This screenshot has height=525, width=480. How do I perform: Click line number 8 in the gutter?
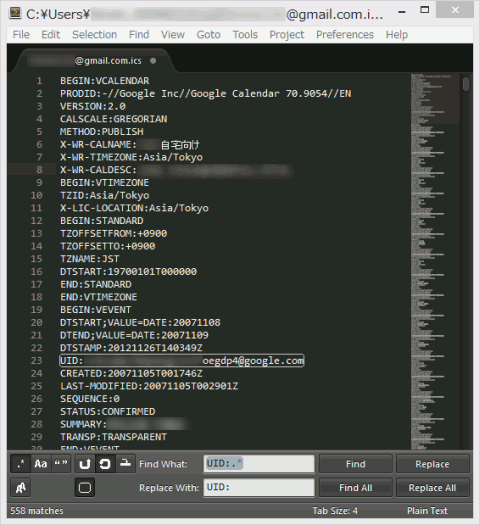(39, 170)
